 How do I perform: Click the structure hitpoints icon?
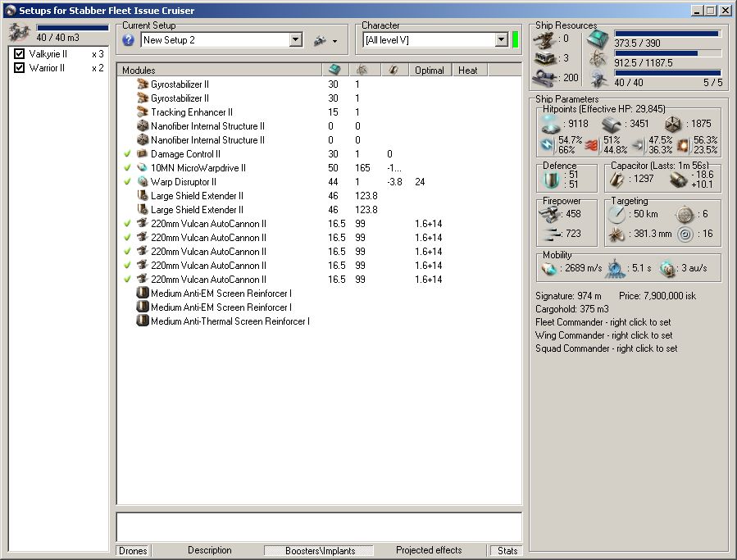click(x=673, y=124)
